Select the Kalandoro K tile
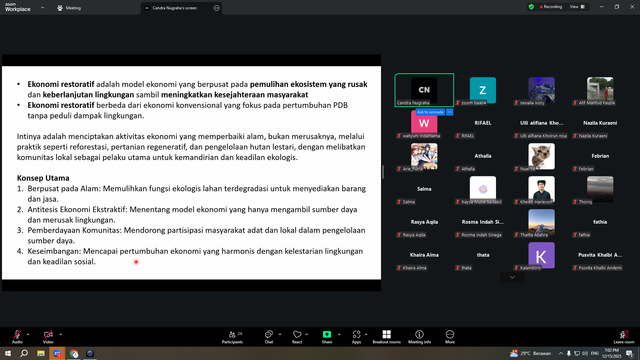 [541, 256]
